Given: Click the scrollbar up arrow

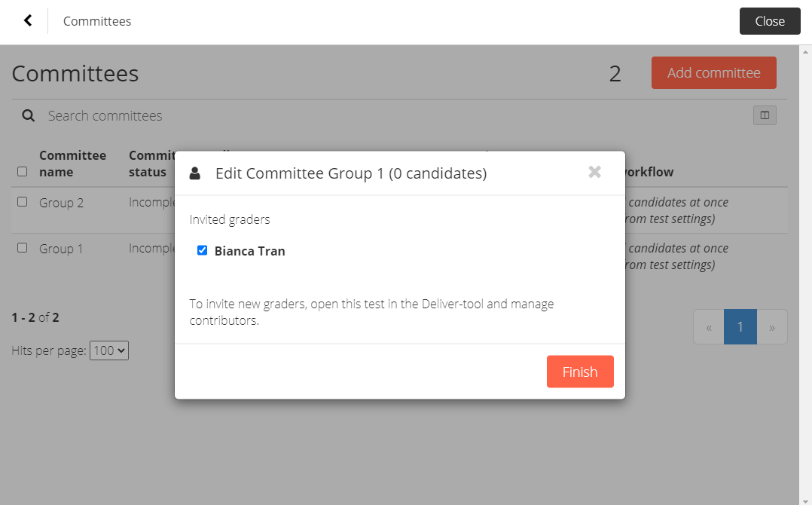Looking at the screenshot, I should point(805,51).
